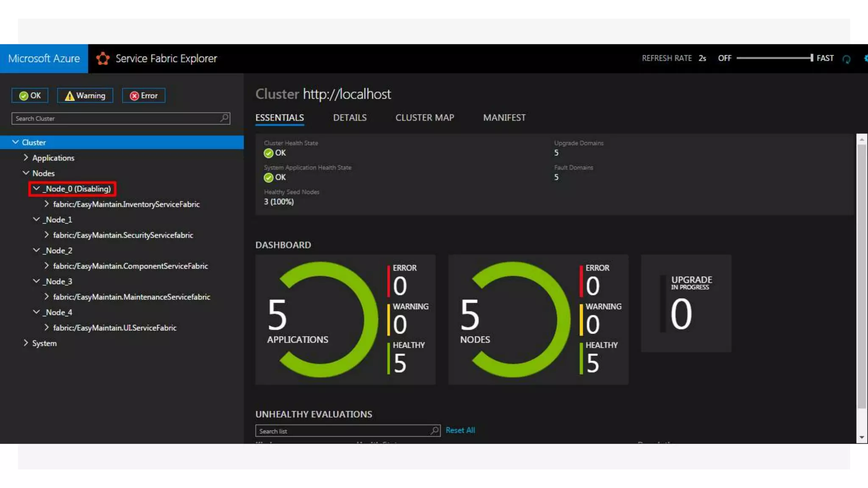Image resolution: width=868 pixels, height=488 pixels.
Task: Expand the Applications tree node
Action: click(26, 158)
